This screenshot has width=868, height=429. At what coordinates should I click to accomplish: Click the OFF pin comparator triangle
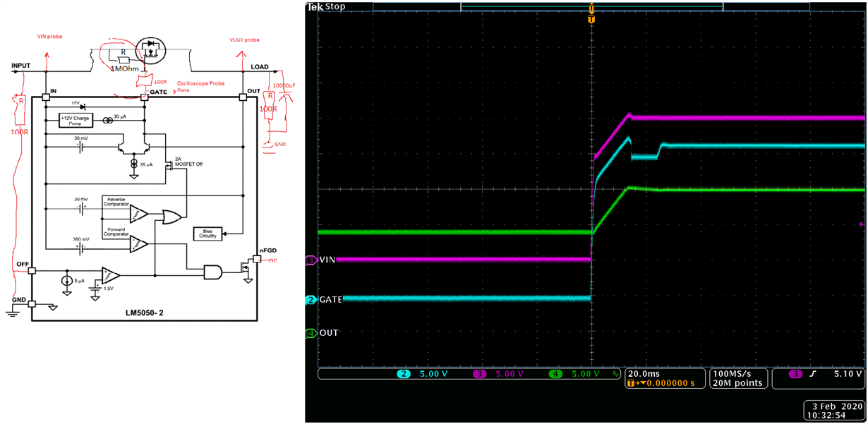click(111, 274)
